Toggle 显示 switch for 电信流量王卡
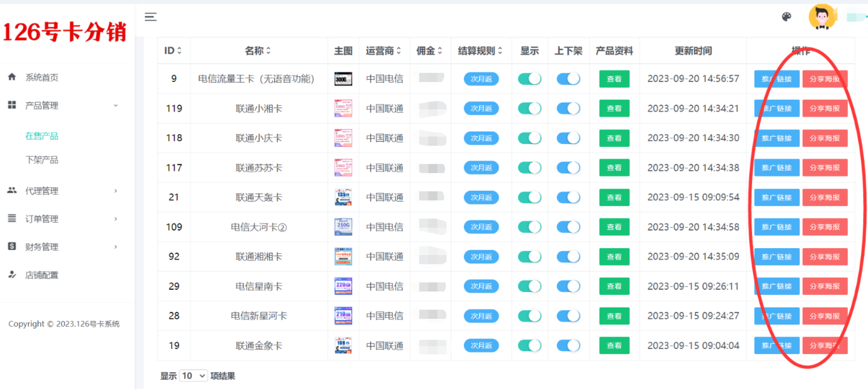 529,79
